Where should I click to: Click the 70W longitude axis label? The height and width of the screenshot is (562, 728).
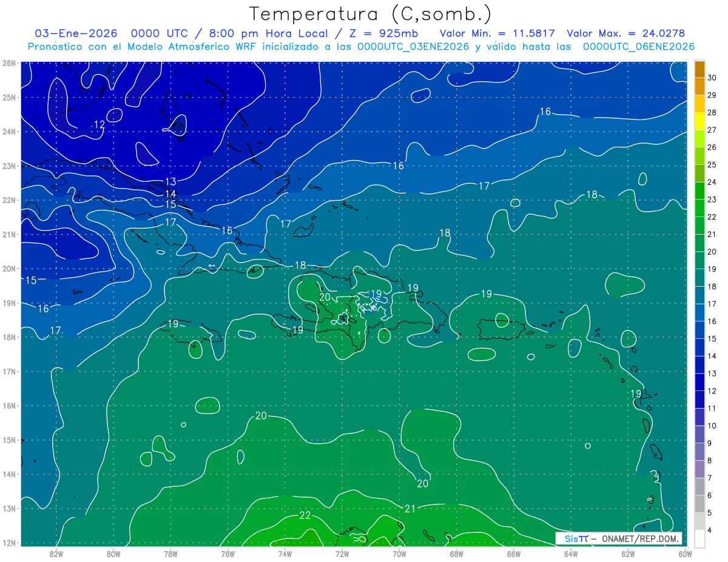(399, 553)
